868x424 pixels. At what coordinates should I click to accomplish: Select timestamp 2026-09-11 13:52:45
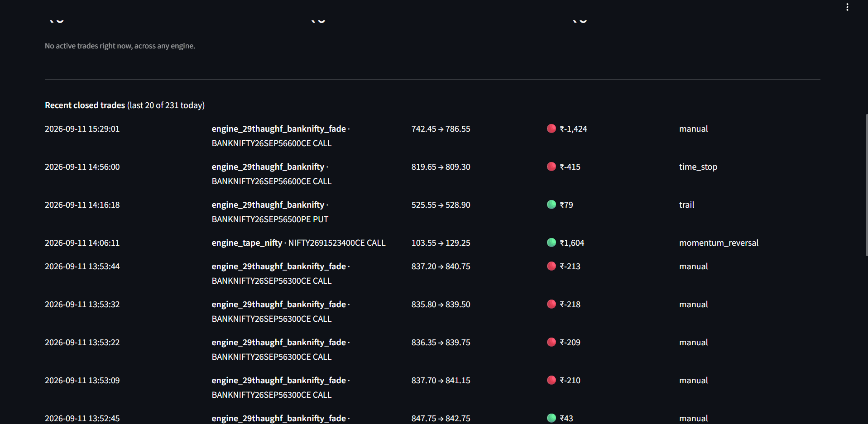(x=82, y=418)
